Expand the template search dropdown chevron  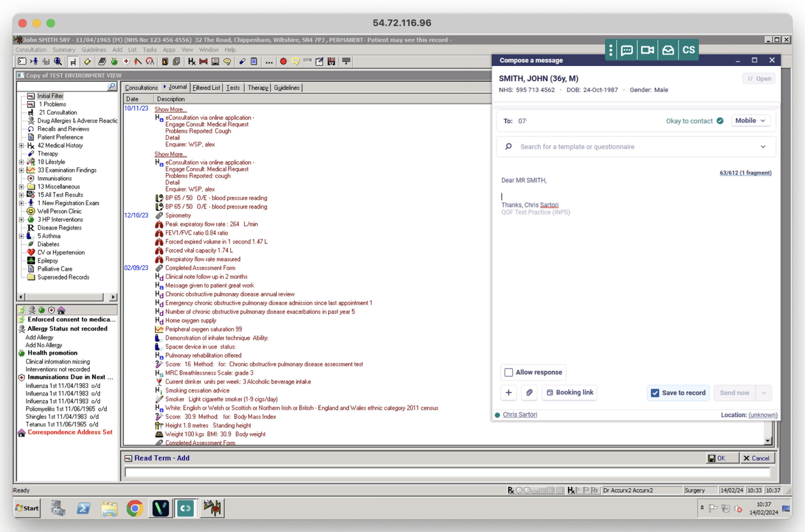763,147
